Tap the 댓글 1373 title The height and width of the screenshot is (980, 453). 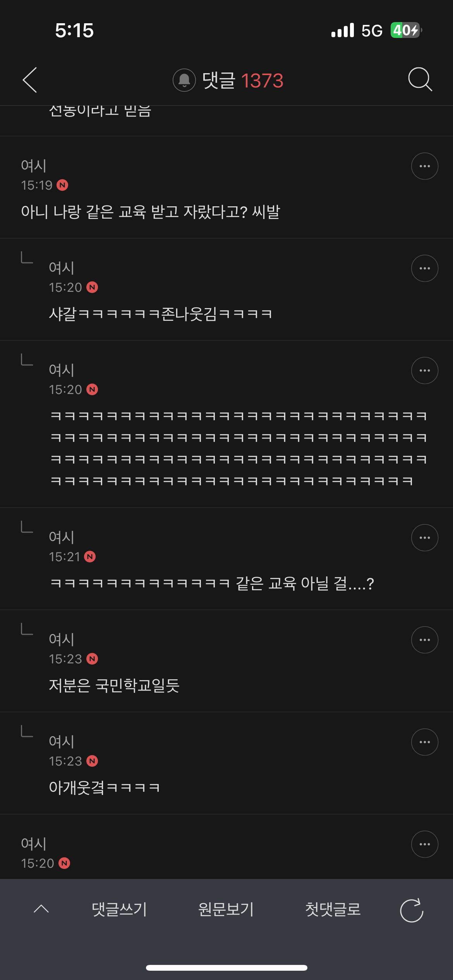pyautogui.click(x=242, y=81)
